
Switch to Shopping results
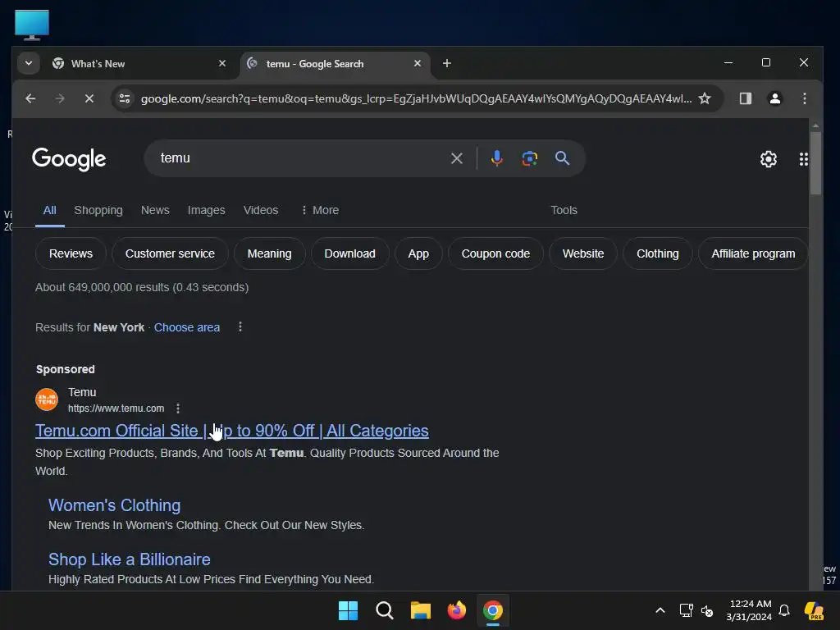[x=98, y=210]
